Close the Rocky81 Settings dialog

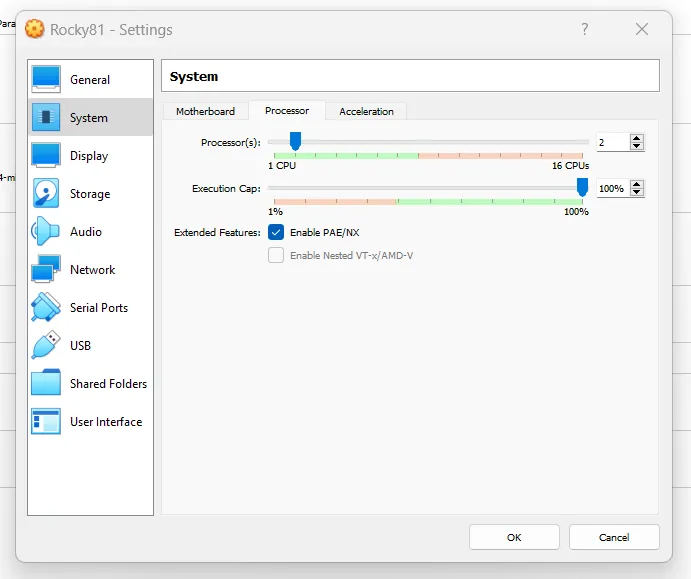[x=642, y=29]
